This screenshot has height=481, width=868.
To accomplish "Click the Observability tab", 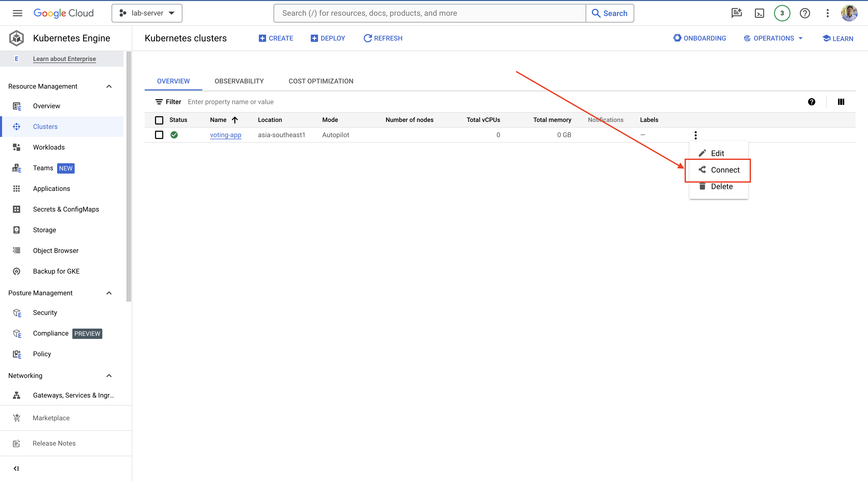I will point(239,81).
